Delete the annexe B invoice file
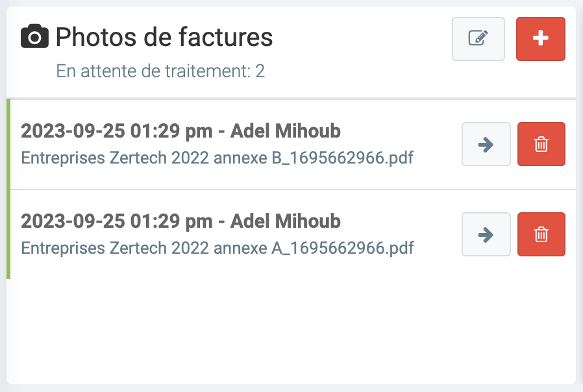 [x=541, y=144]
